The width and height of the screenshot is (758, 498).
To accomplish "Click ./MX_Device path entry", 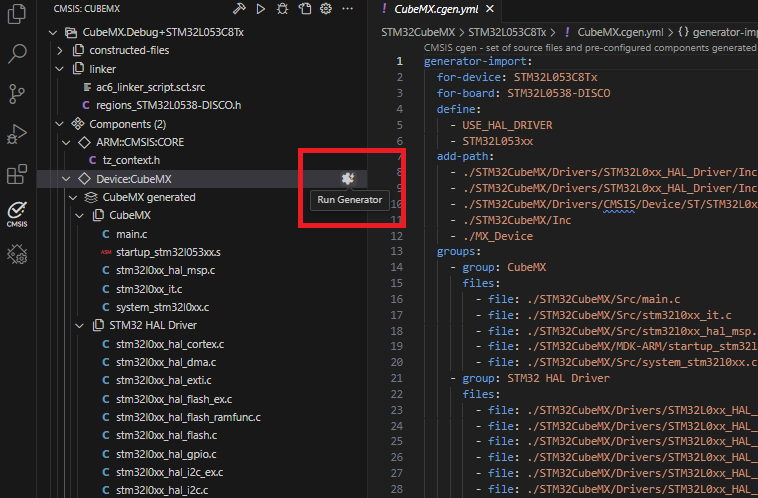I will 497,236.
